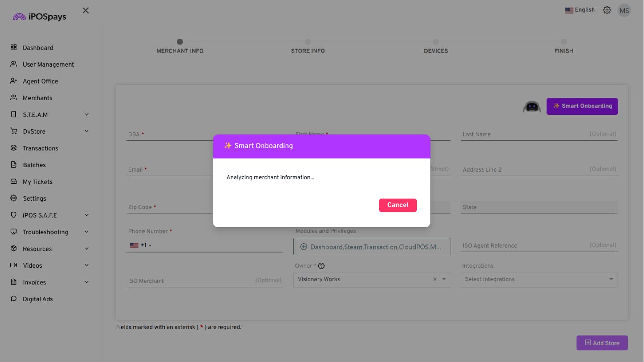Click the iPOSpays logo
This screenshot has height=362, width=644.
coord(39,17)
